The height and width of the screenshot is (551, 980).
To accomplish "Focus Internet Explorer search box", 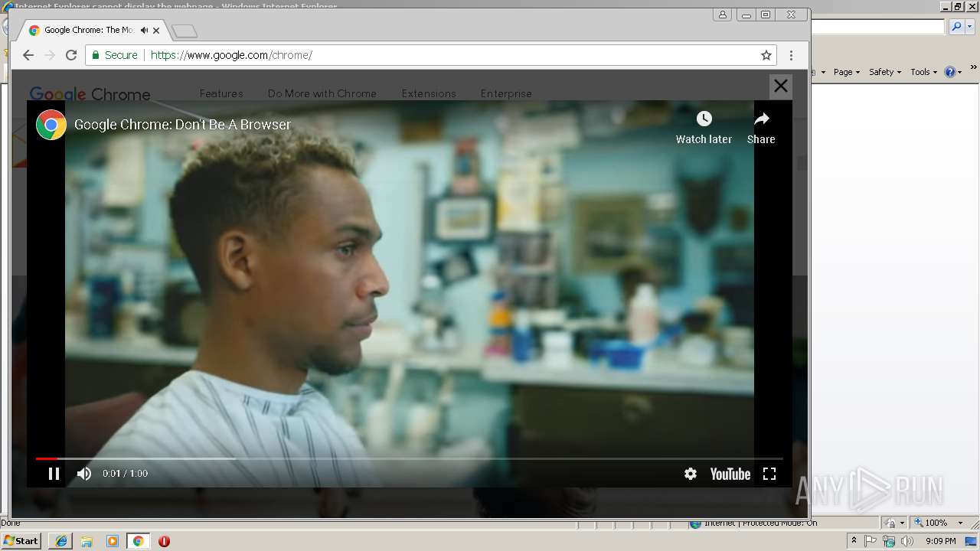I will 878,27.
